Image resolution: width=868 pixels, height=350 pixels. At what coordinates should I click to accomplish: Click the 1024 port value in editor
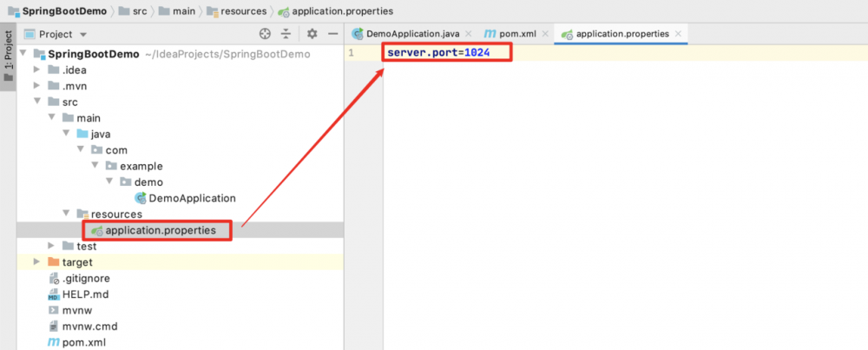pos(477,53)
